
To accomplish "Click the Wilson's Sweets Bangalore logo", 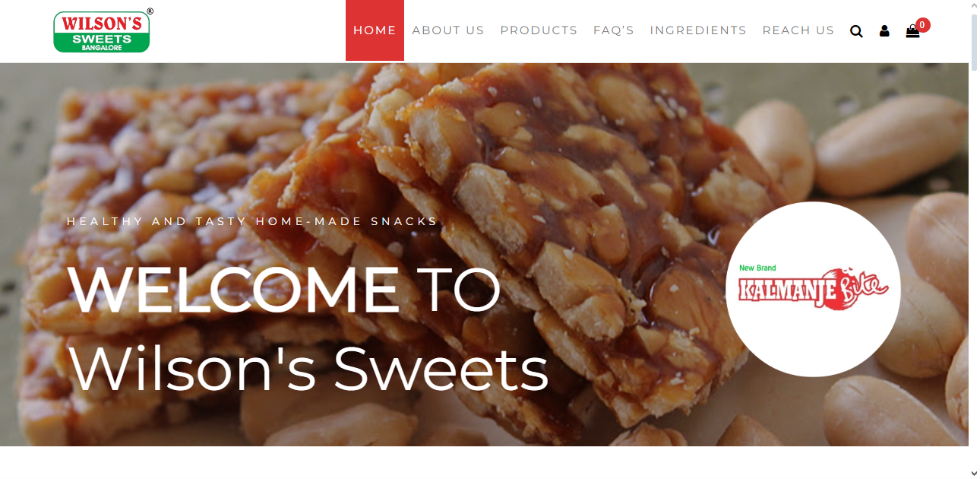I will [x=103, y=30].
